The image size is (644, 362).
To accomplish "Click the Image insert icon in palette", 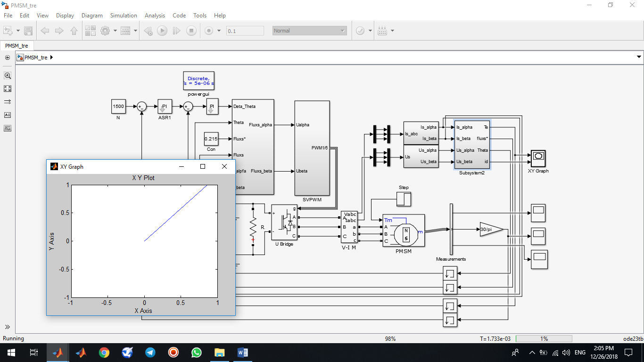I will (8, 128).
